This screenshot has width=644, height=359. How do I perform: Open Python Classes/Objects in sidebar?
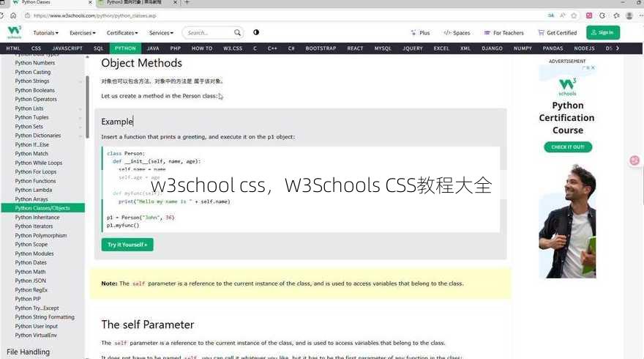tap(42, 208)
